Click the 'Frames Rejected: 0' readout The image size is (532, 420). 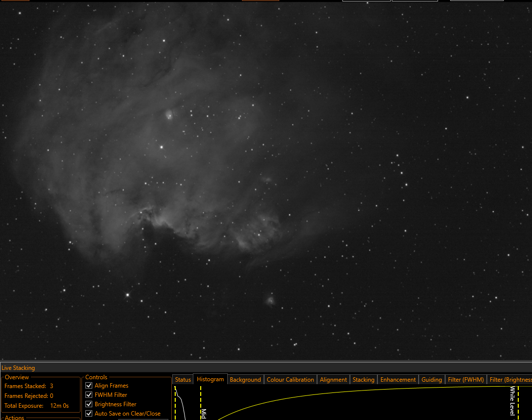click(29, 396)
